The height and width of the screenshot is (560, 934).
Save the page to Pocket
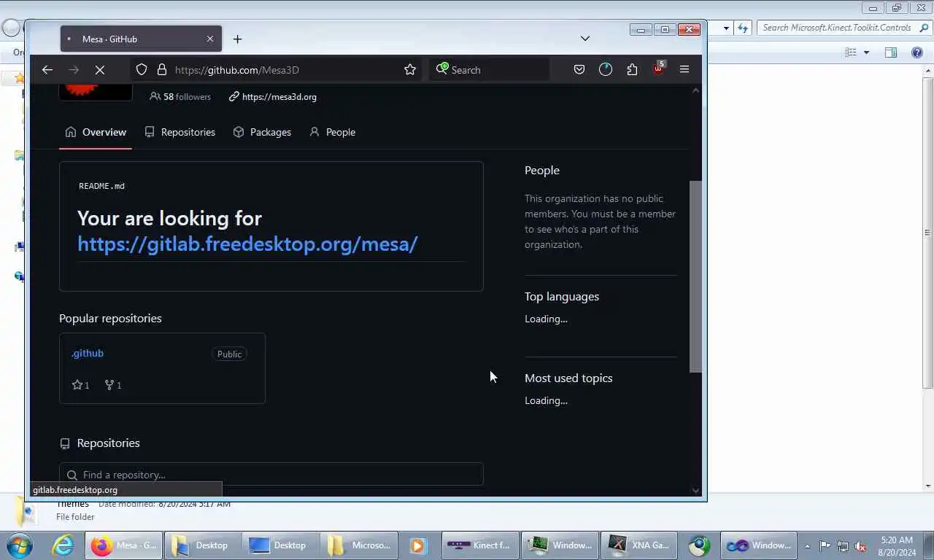[579, 70]
